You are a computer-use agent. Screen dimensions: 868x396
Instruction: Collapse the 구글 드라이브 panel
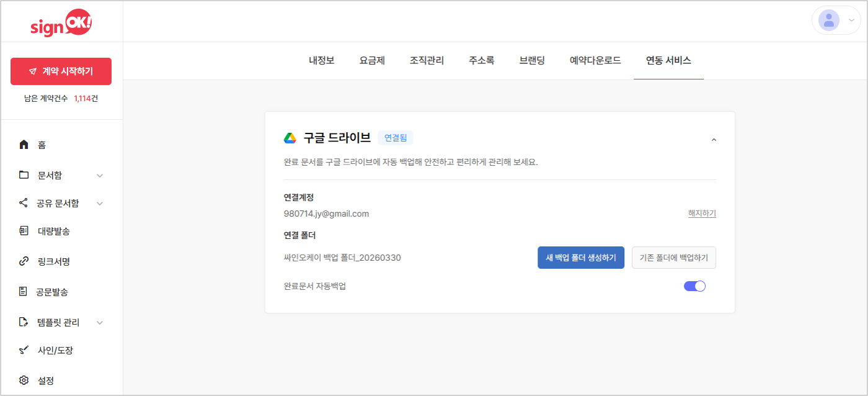tap(714, 140)
